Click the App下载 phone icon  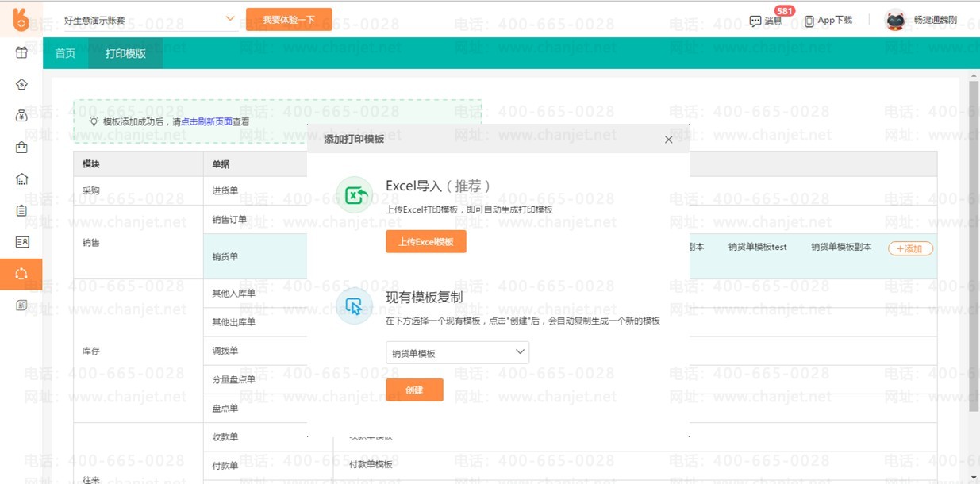(x=809, y=21)
